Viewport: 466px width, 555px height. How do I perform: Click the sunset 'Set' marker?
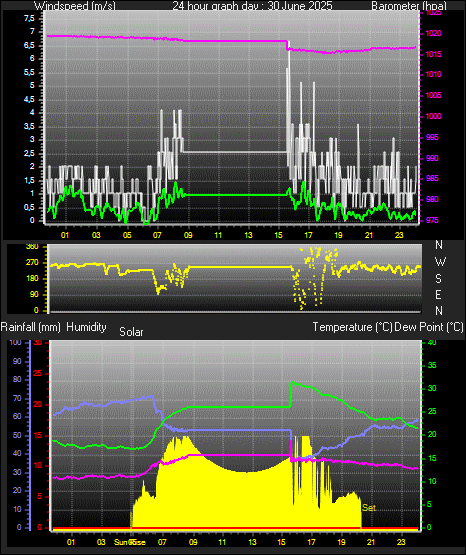click(369, 508)
